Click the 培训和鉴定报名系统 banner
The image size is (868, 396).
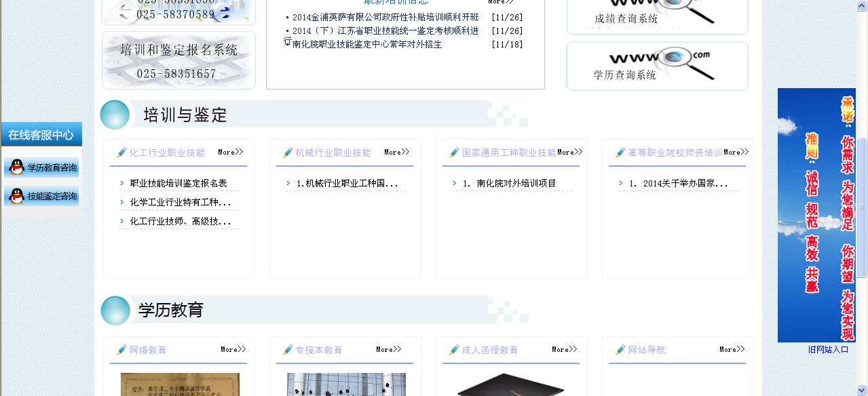(x=178, y=60)
